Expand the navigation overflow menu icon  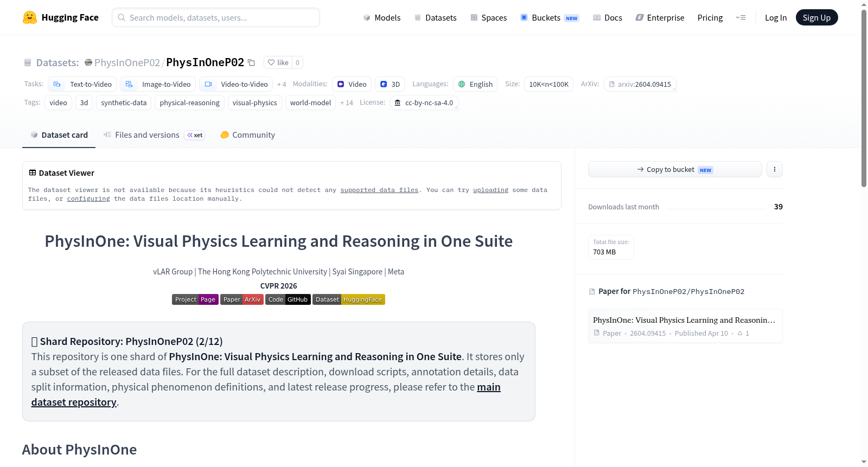(741, 17)
